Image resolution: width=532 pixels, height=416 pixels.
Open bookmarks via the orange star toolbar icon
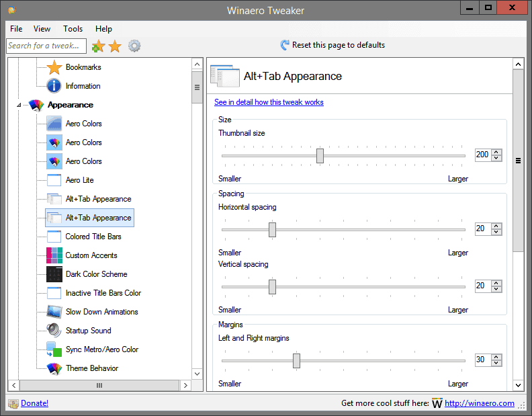pos(115,46)
